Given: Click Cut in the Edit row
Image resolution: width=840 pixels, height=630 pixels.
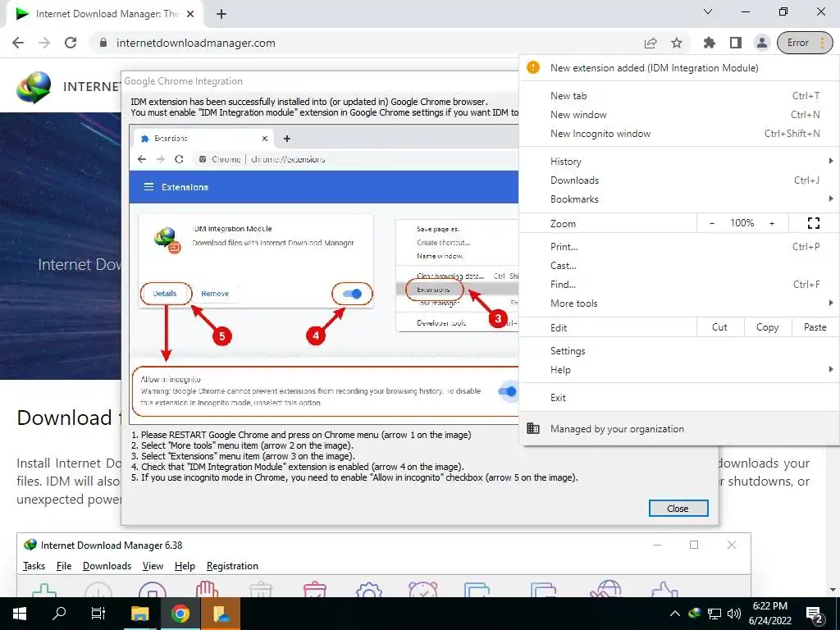Looking at the screenshot, I should [x=720, y=327].
